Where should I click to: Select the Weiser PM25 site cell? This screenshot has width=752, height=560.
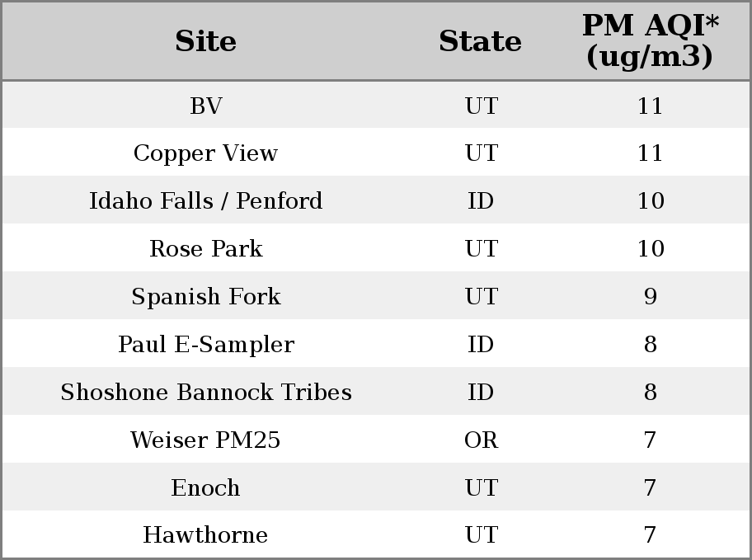pyautogui.click(x=206, y=440)
